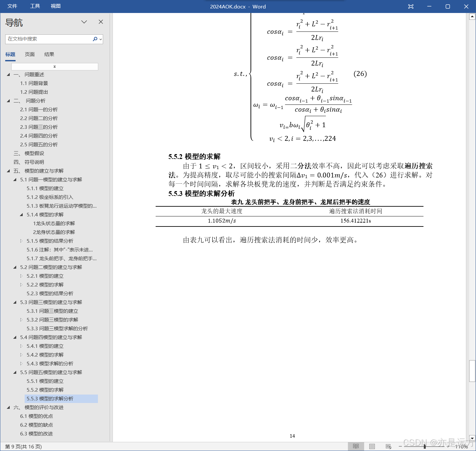This screenshot has height=451, width=476.
Task: Click the magnifier icon in the navigation search box
Action: pyautogui.click(x=95, y=39)
